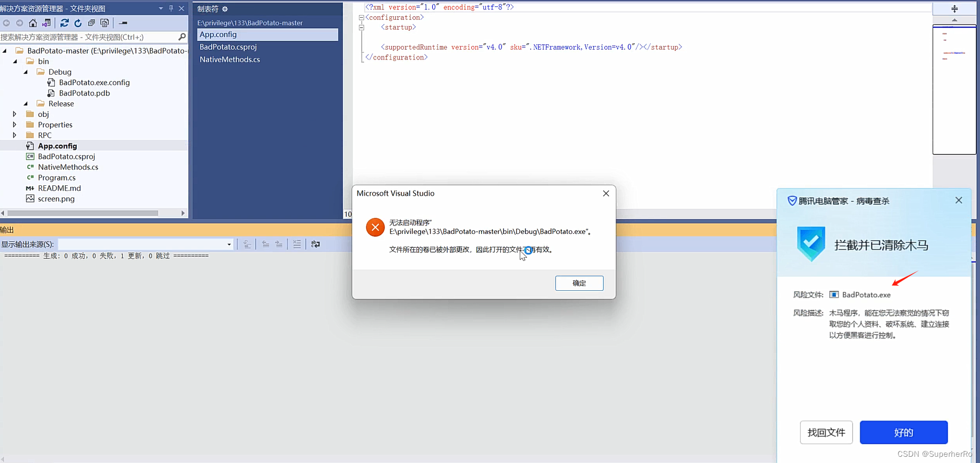The image size is (980, 463).
Task: Click the 输出 panel title
Action: click(7, 230)
